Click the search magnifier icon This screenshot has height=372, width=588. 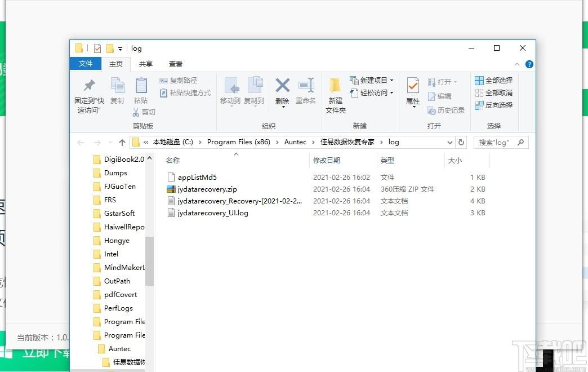(x=520, y=142)
